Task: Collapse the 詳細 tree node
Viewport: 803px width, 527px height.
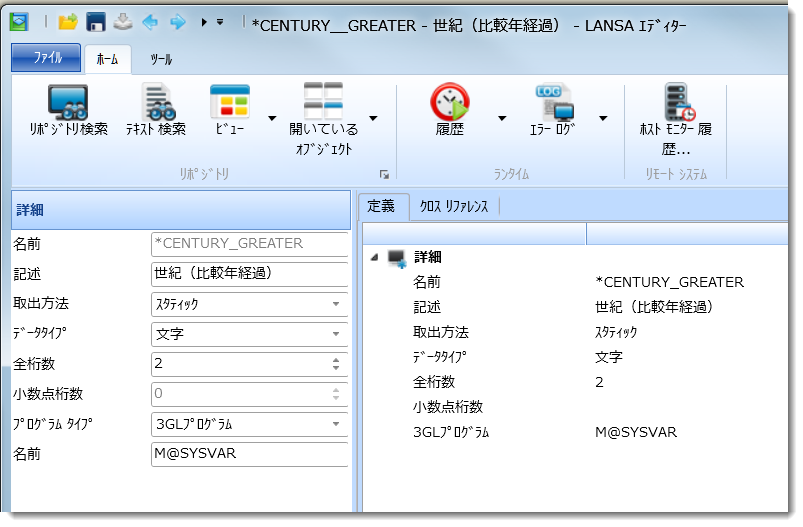Action: pos(374,257)
